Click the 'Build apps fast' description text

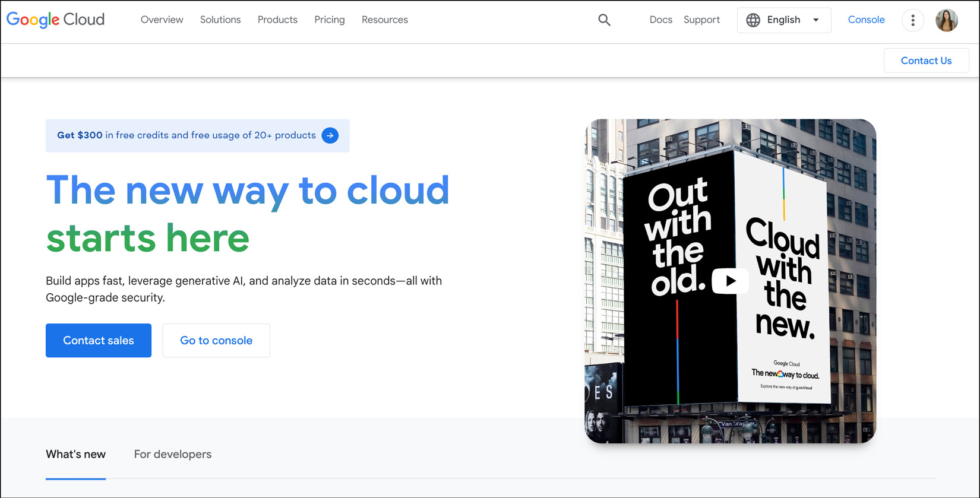pyautogui.click(x=244, y=289)
